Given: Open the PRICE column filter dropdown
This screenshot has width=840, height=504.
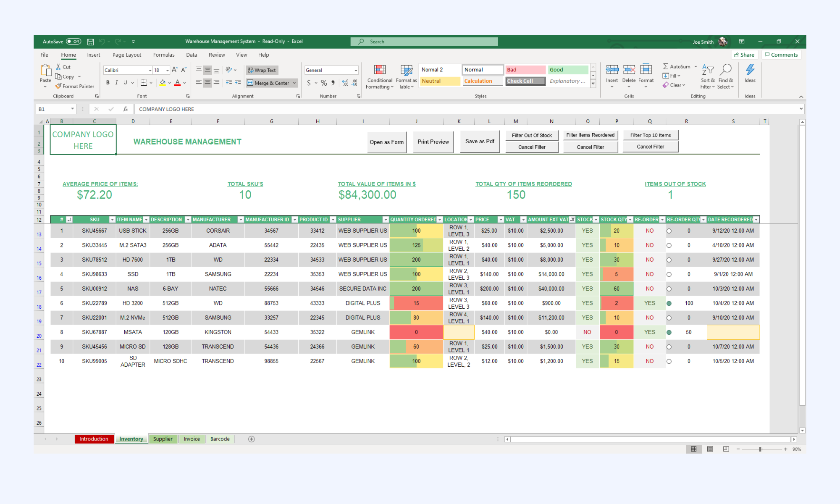Looking at the screenshot, I should point(501,220).
